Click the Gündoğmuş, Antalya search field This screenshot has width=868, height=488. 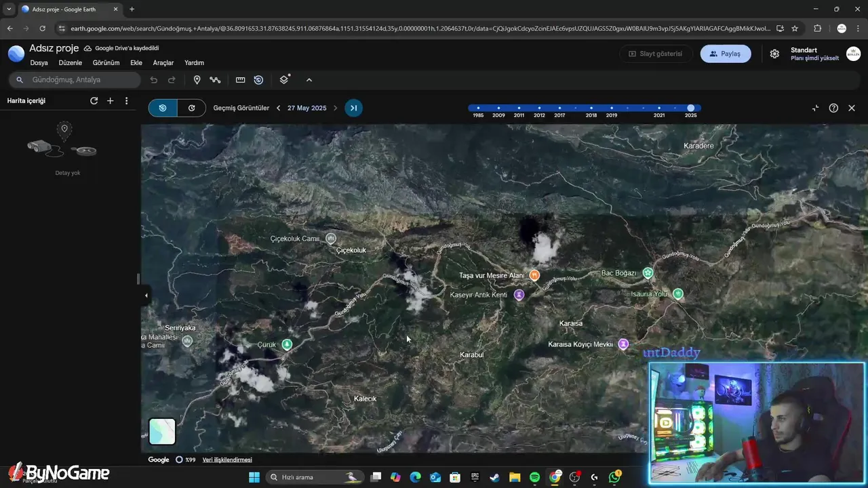(75, 80)
